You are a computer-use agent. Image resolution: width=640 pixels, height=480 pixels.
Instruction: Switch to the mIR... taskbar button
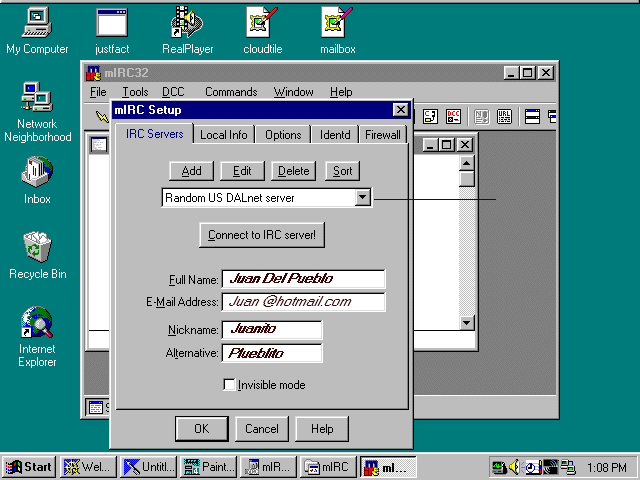(x=268, y=467)
